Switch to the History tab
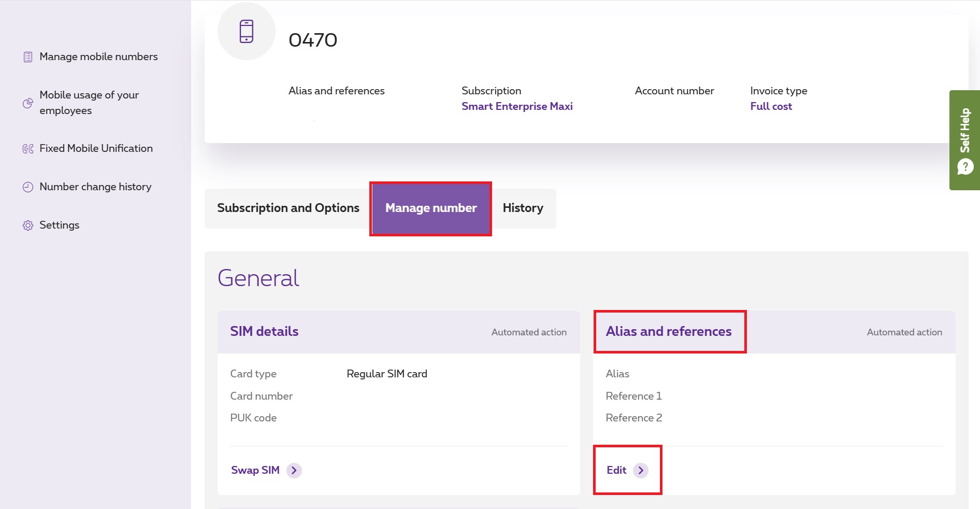This screenshot has height=509, width=980. click(523, 208)
